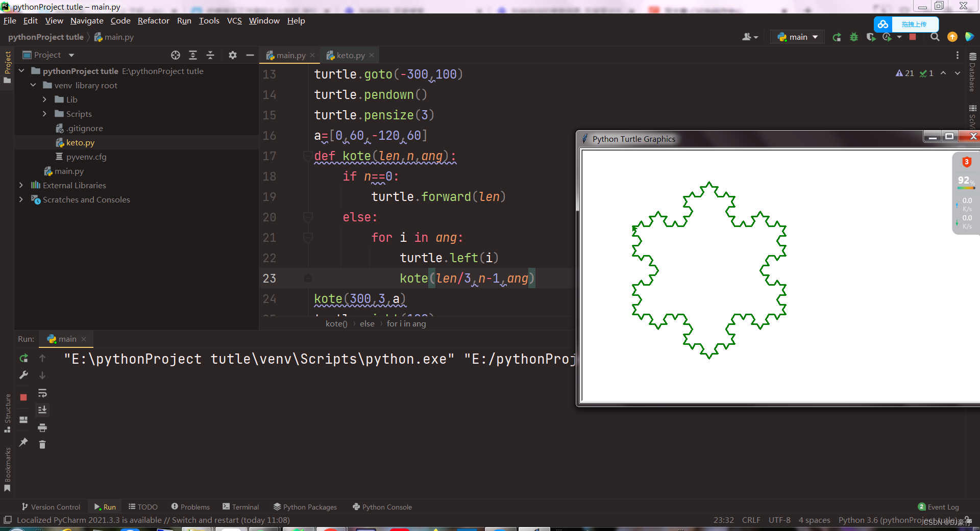Open Search Everywhere magnifier
The width and height of the screenshot is (980, 531).
[x=935, y=37]
